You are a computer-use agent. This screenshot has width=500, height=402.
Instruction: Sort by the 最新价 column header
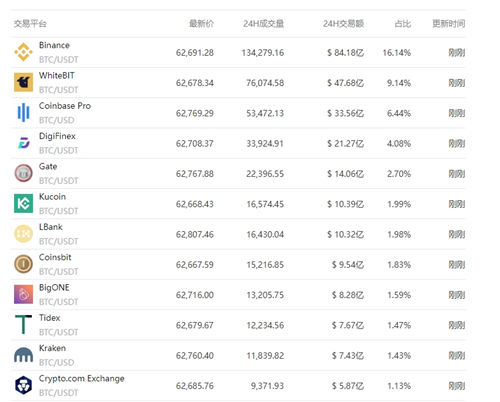pos(201,24)
